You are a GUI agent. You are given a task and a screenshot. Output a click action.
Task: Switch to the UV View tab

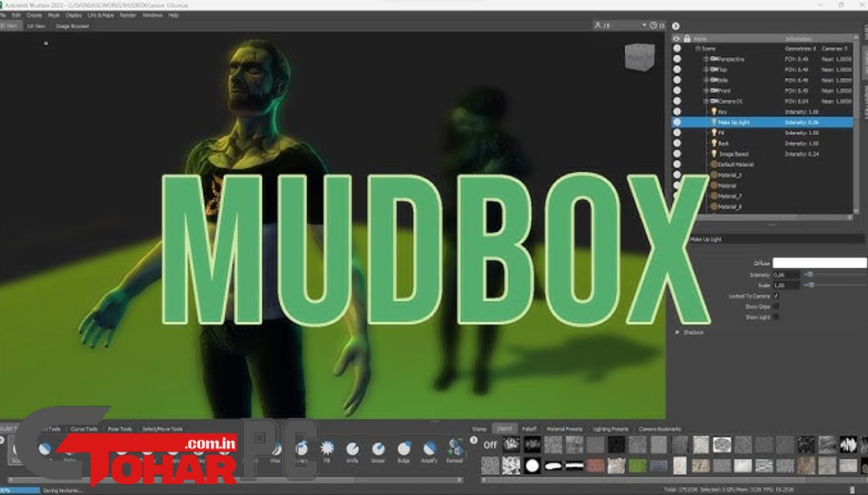coord(36,26)
